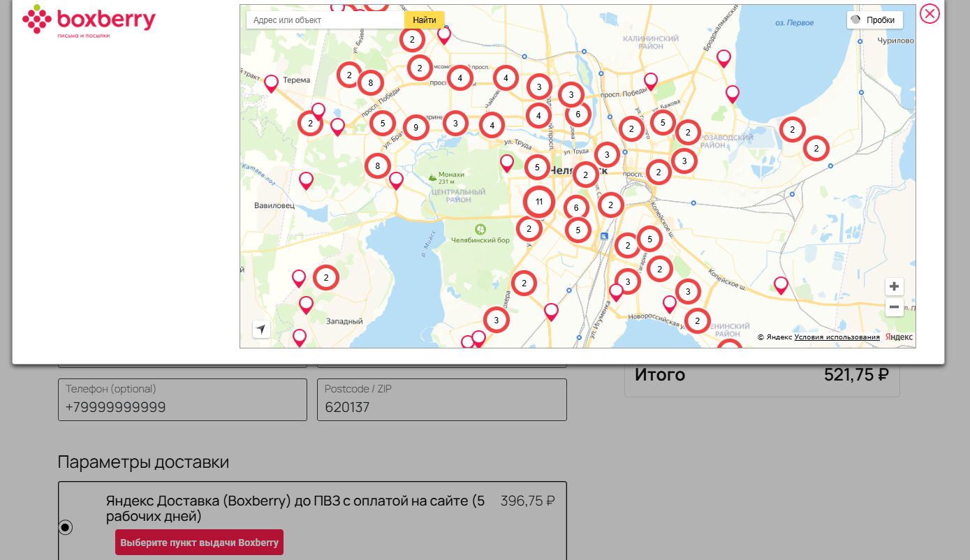Select the pin right of Монахи park
This screenshot has height=560, width=970.
tap(507, 163)
